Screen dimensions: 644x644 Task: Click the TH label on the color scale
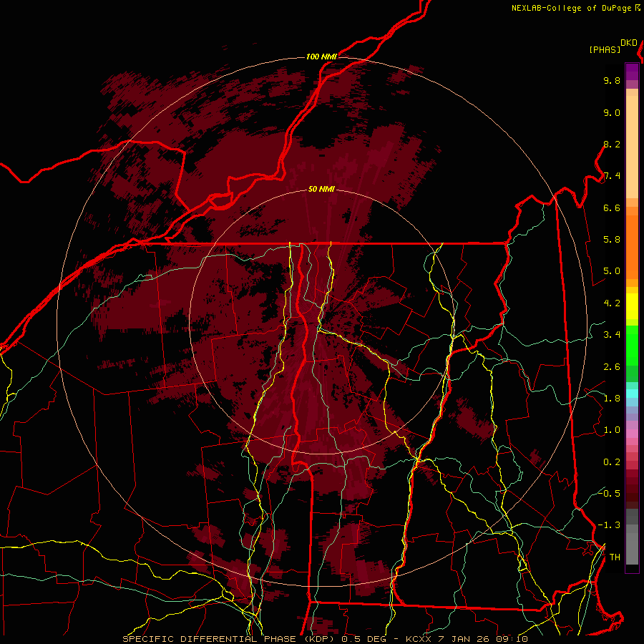point(615,557)
